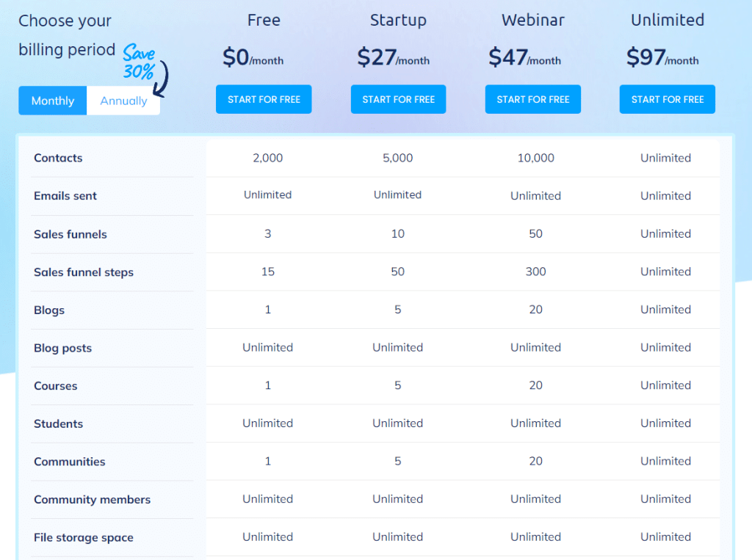This screenshot has width=752, height=560.
Task: Click Unlimited contacts in Unlimited plan
Action: pyautogui.click(x=665, y=158)
